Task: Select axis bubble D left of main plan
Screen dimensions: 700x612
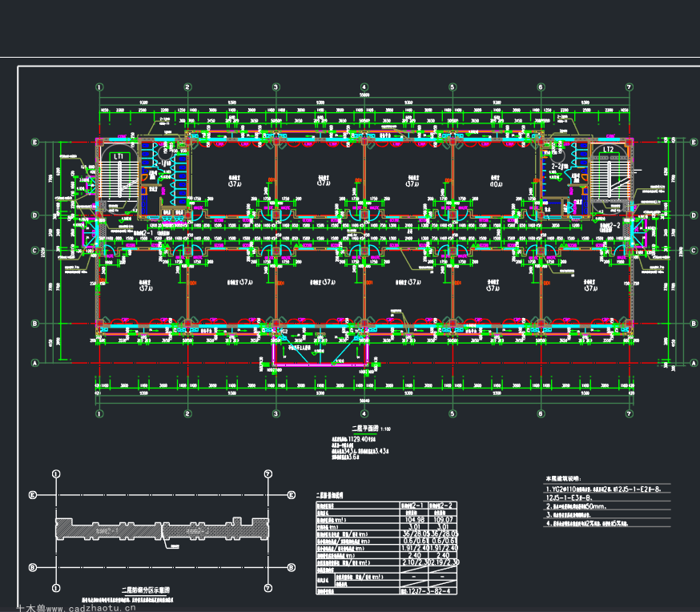Action: 34,215
